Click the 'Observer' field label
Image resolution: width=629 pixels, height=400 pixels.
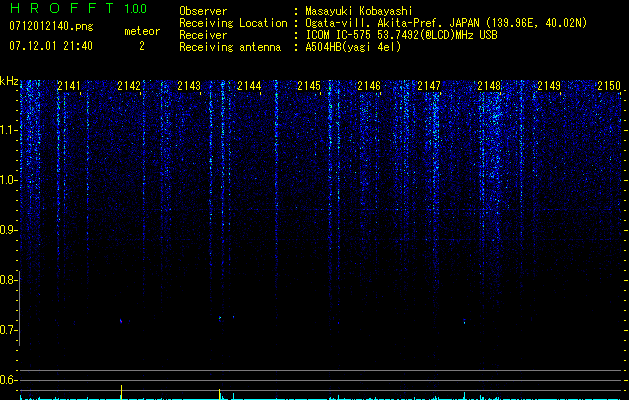[x=203, y=11]
